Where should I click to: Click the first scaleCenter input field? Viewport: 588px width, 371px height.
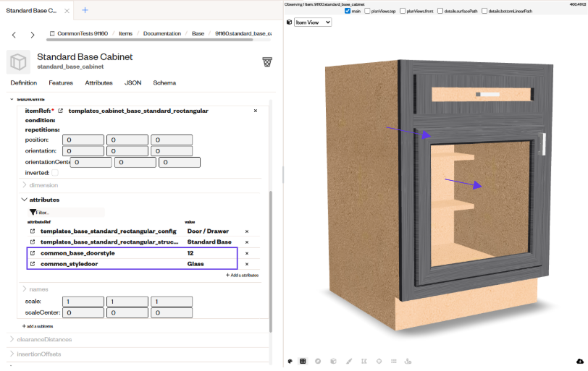[83, 312]
